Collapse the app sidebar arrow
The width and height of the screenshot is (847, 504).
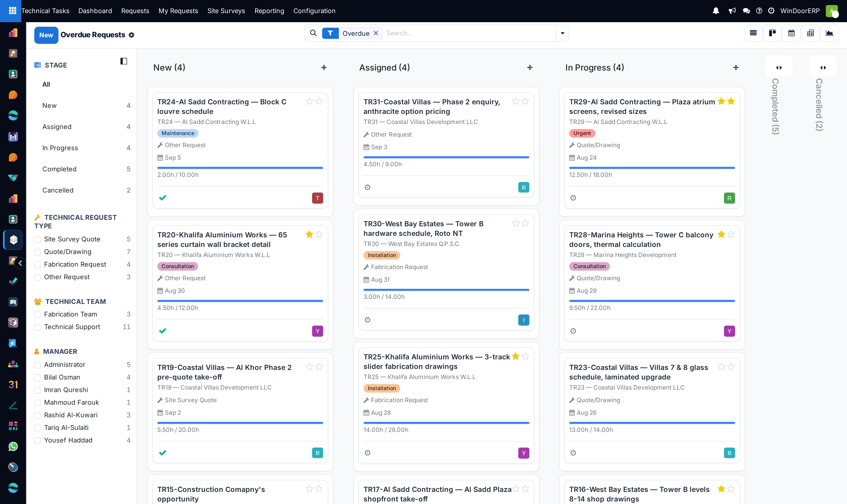pyautogui.click(x=20, y=263)
